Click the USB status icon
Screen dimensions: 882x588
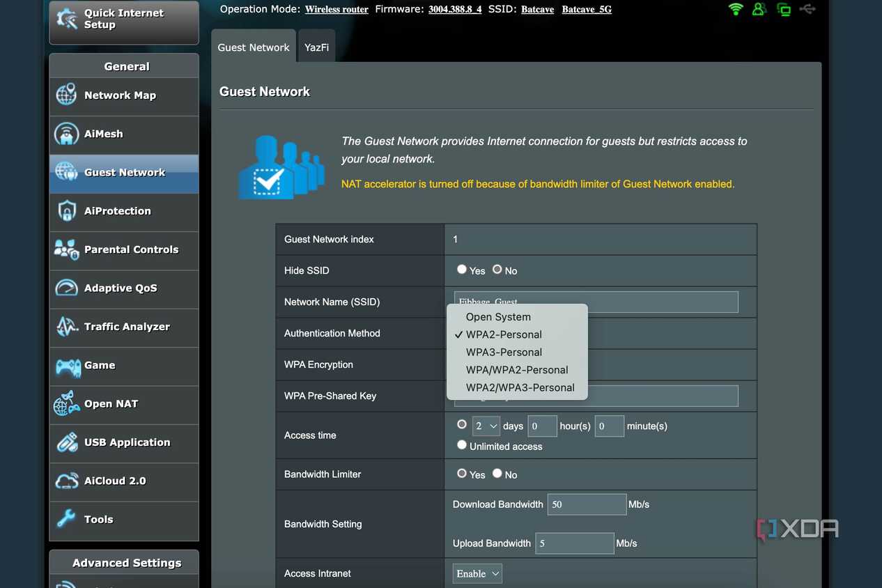pos(807,9)
